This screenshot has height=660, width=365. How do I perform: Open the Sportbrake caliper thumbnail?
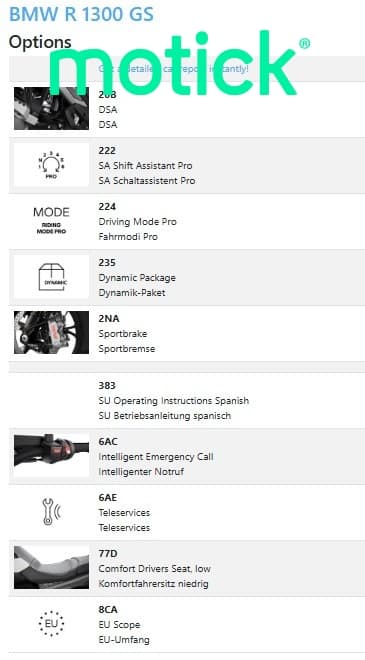pyautogui.click(x=51, y=333)
